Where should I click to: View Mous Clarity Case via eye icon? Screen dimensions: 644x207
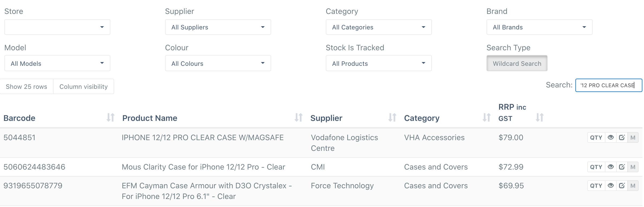click(x=611, y=167)
